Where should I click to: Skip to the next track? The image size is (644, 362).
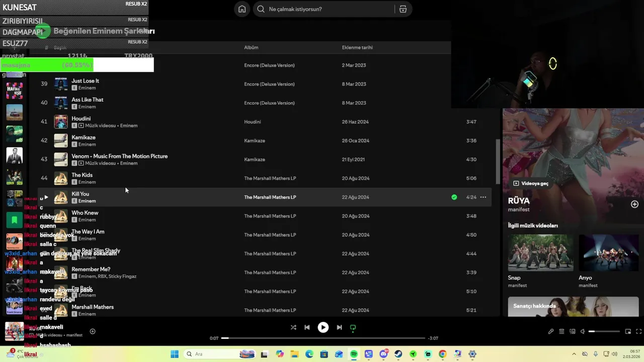(x=339, y=327)
